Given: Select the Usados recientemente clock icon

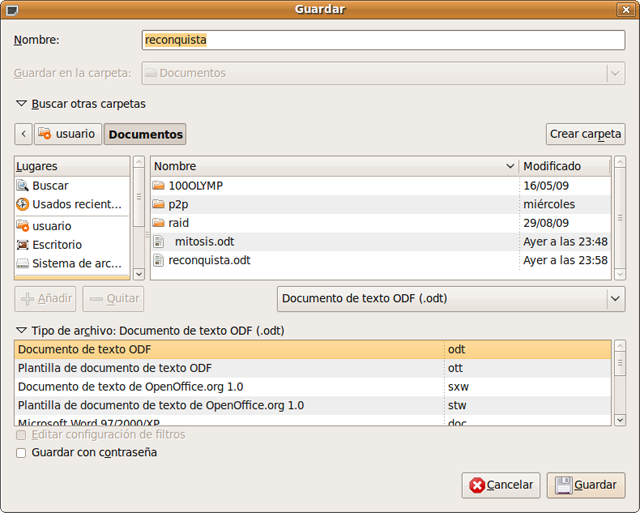Looking at the screenshot, I should click(23, 205).
